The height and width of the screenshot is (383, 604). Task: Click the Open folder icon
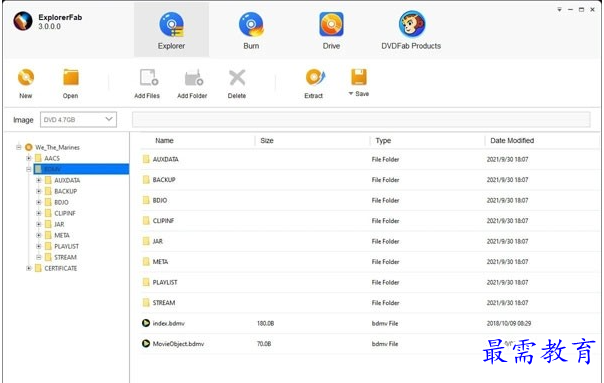pyautogui.click(x=71, y=77)
